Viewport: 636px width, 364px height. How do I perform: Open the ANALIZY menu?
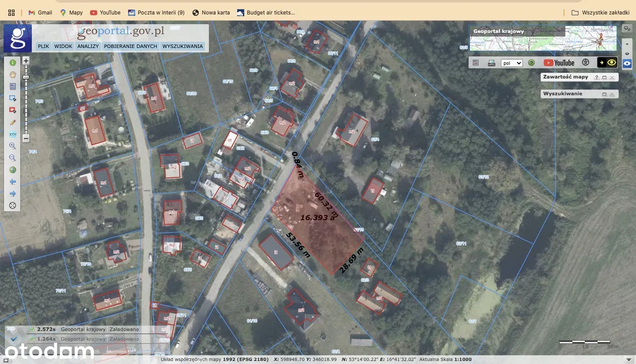coord(88,46)
